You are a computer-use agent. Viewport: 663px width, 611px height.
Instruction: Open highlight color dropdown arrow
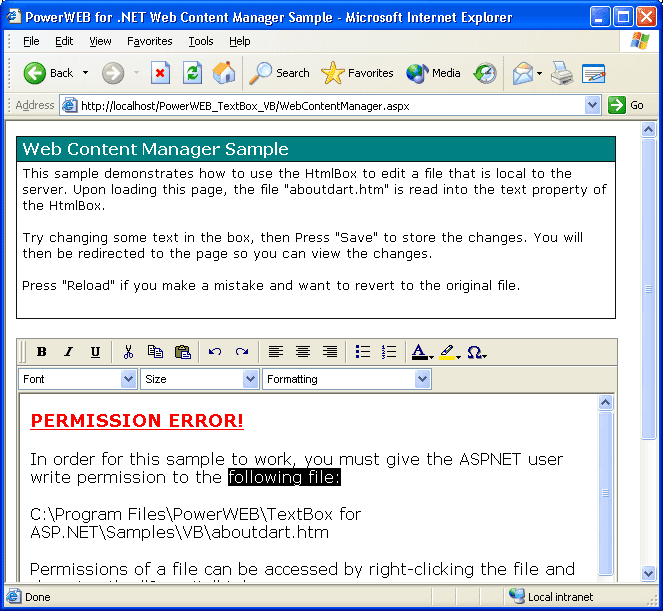(458, 357)
